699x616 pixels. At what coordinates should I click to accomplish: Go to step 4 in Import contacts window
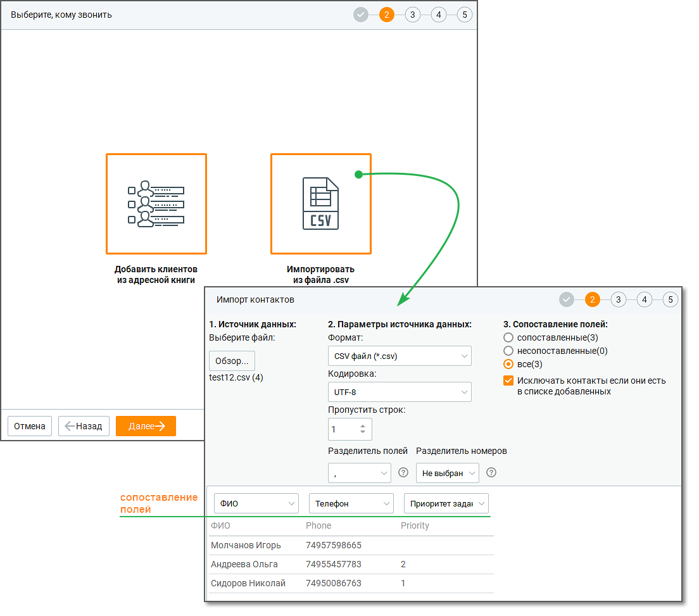(644, 299)
